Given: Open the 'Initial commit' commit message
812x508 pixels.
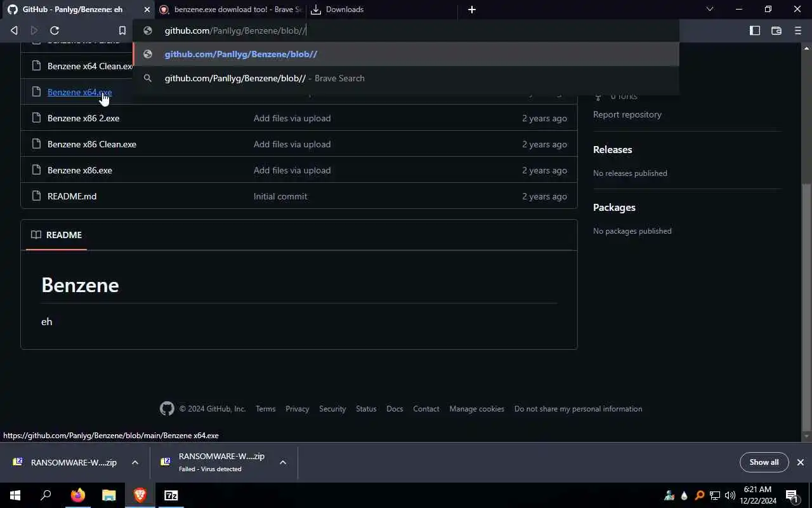Looking at the screenshot, I should (280, 196).
